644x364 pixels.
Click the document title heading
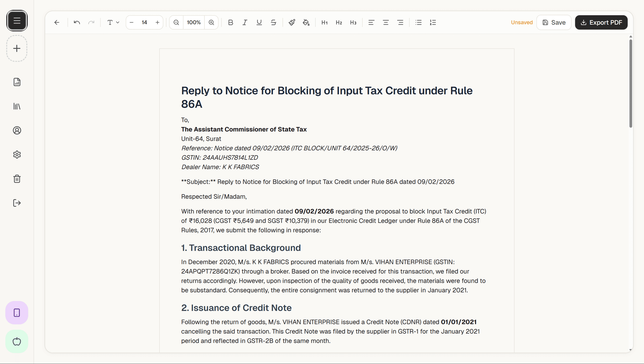[x=327, y=97]
